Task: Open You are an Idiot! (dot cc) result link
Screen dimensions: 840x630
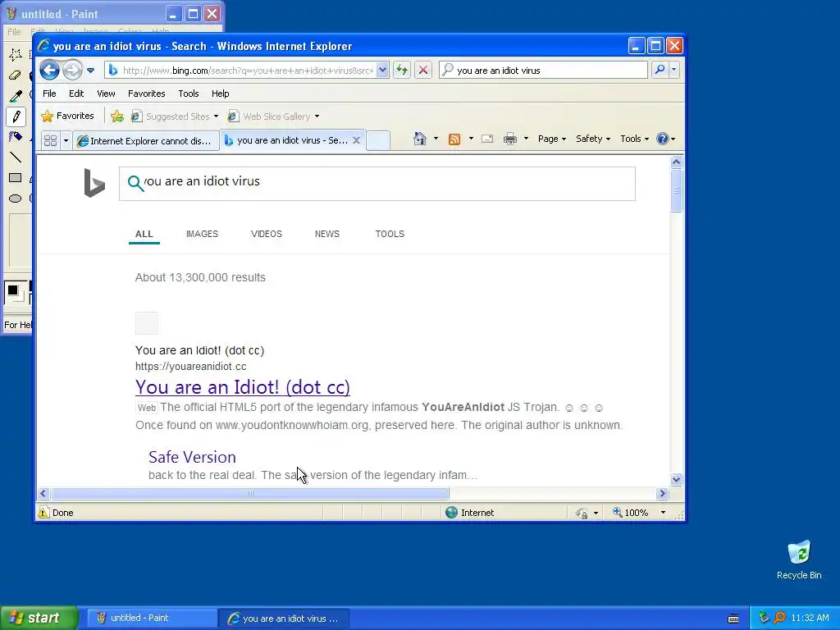Action: pos(243,387)
